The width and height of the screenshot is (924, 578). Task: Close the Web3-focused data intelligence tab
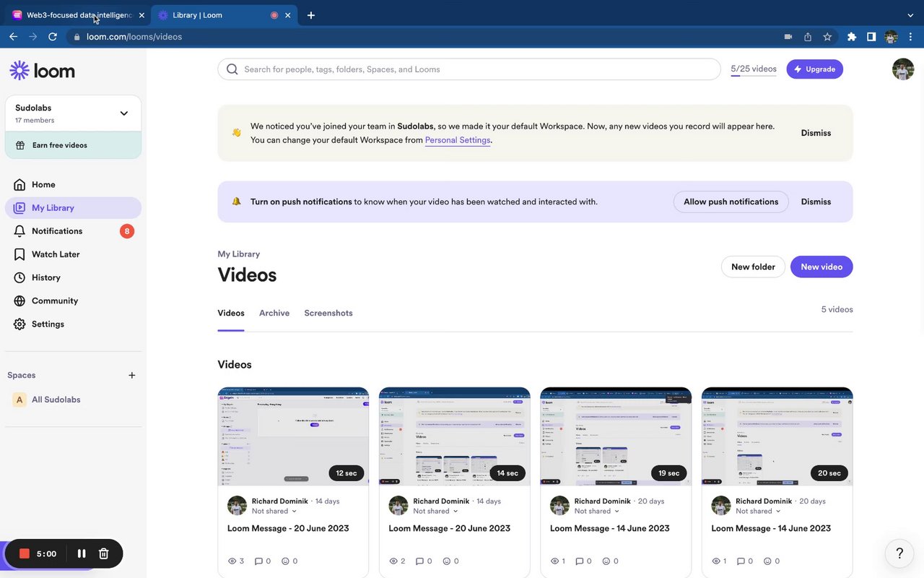pos(141,15)
